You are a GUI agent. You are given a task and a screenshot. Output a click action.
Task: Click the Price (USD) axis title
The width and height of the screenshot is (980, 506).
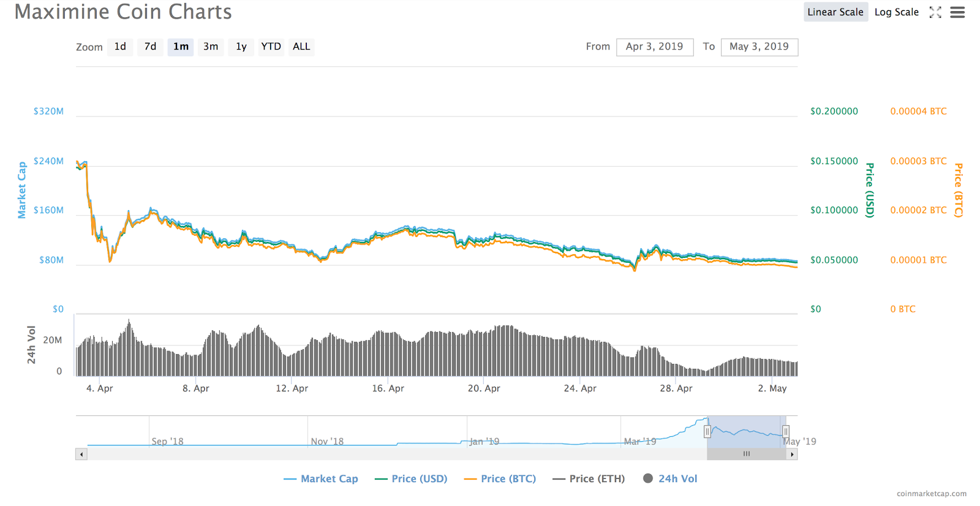tap(870, 191)
